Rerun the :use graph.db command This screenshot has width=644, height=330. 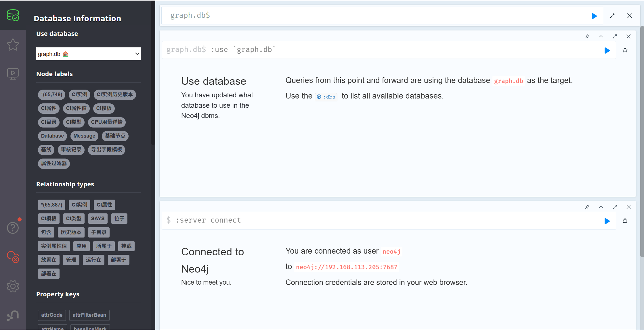pos(607,51)
